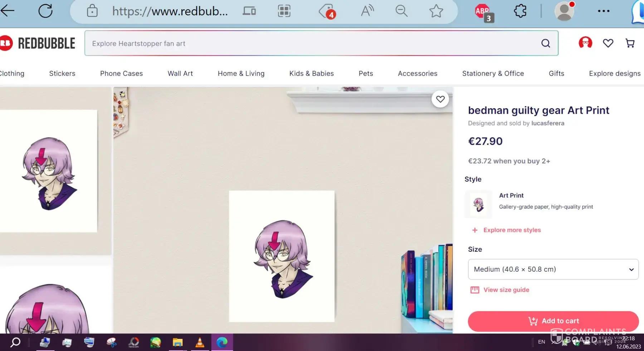Open the Gifts category
The image size is (644, 351).
556,73
